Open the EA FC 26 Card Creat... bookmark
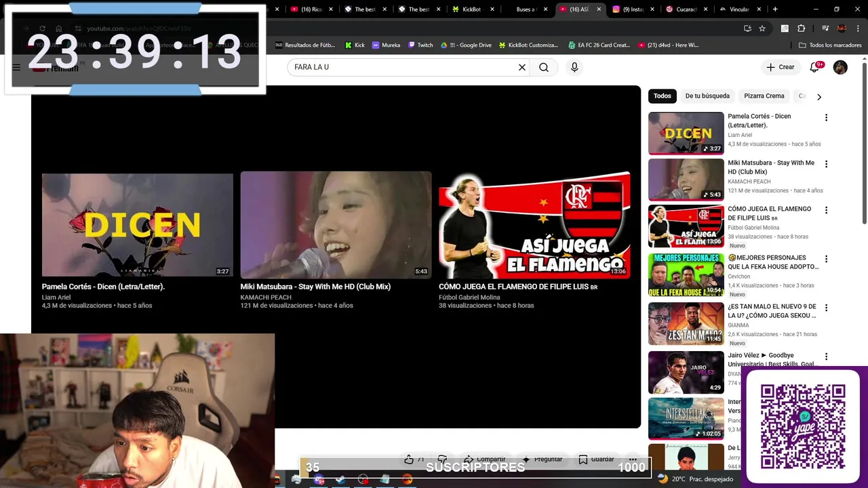Image resolution: width=868 pixels, height=488 pixels. pyautogui.click(x=599, y=45)
